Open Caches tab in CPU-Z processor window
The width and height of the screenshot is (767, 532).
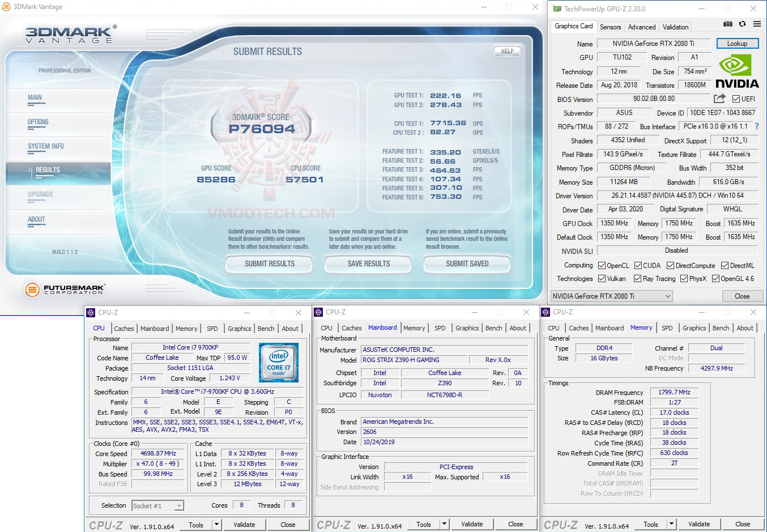124,329
